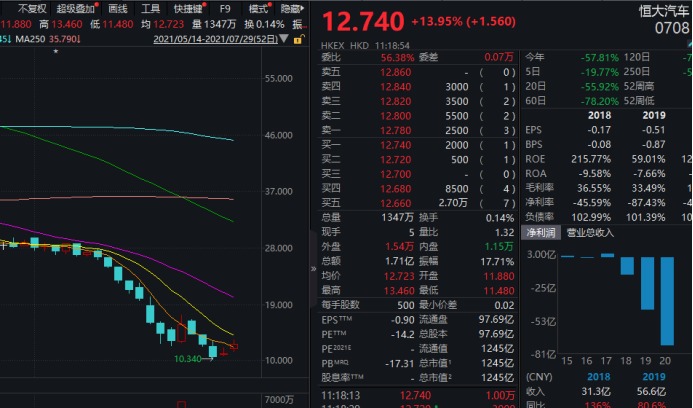Click the 最低 11.480 value in quote panel
Screen dimensions: 693x408
(499, 291)
